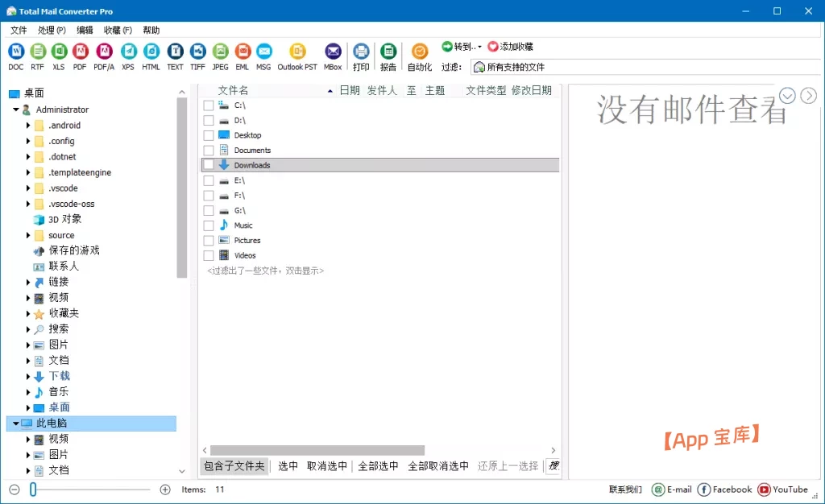Click the 全部选中 button
The image size is (825, 504).
click(x=378, y=466)
